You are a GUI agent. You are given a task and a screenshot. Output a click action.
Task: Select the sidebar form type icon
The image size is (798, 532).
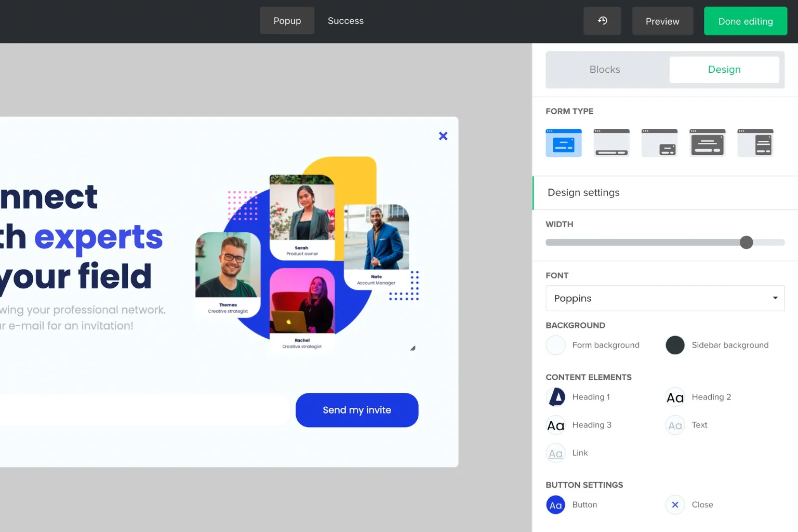[x=755, y=143]
